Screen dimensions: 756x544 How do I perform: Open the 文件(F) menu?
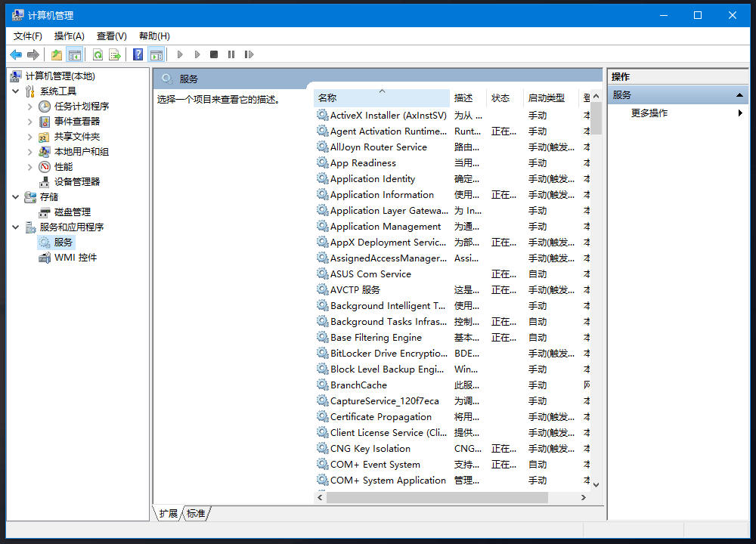(x=28, y=36)
